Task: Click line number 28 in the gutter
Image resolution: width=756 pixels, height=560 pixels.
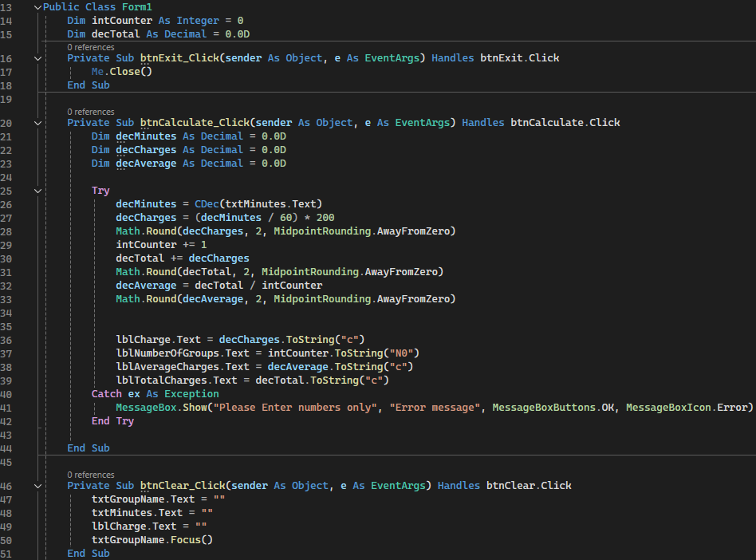Action: click(6, 232)
